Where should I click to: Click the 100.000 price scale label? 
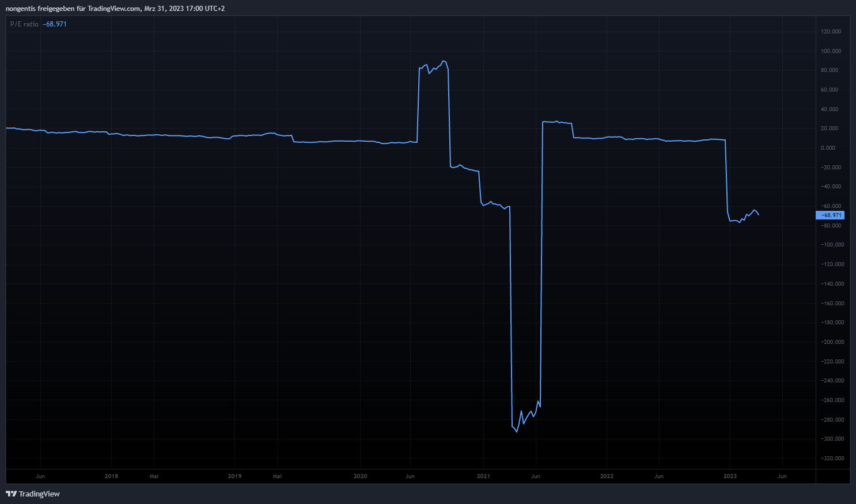[831, 51]
